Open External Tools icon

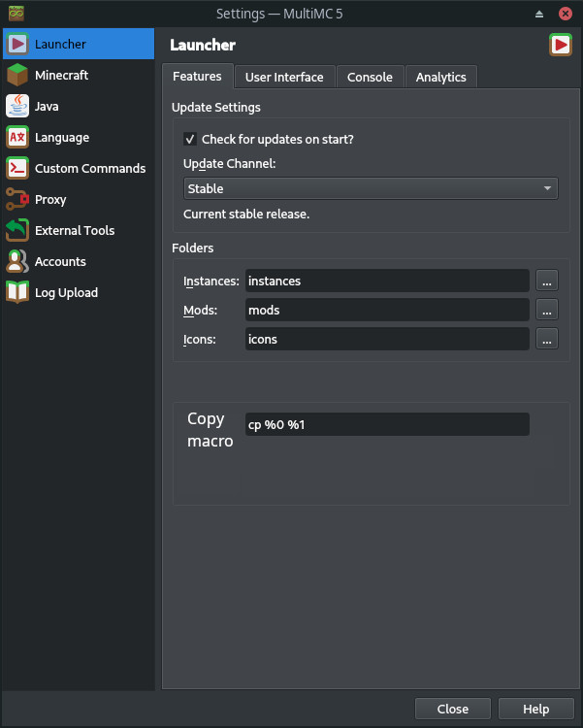pyautogui.click(x=17, y=231)
